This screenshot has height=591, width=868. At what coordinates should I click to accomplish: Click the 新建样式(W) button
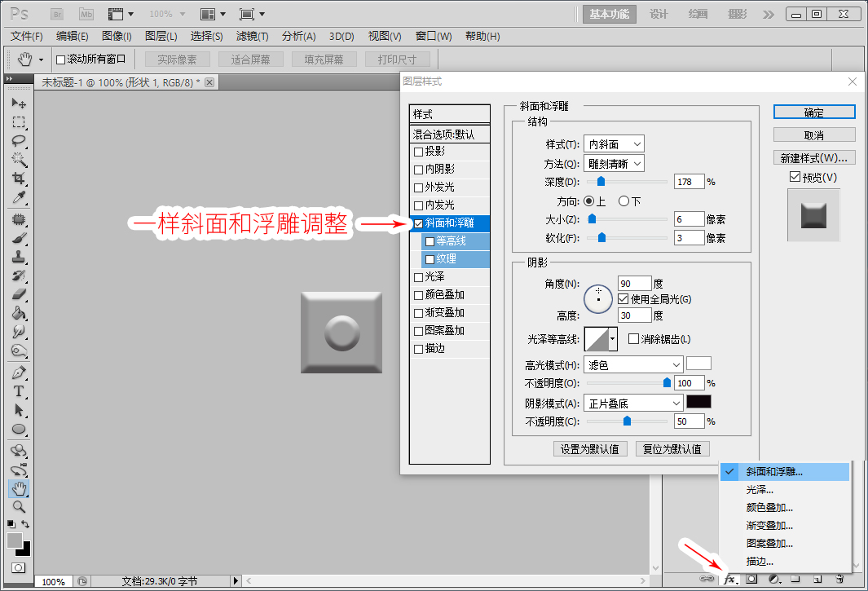(814, 158)
